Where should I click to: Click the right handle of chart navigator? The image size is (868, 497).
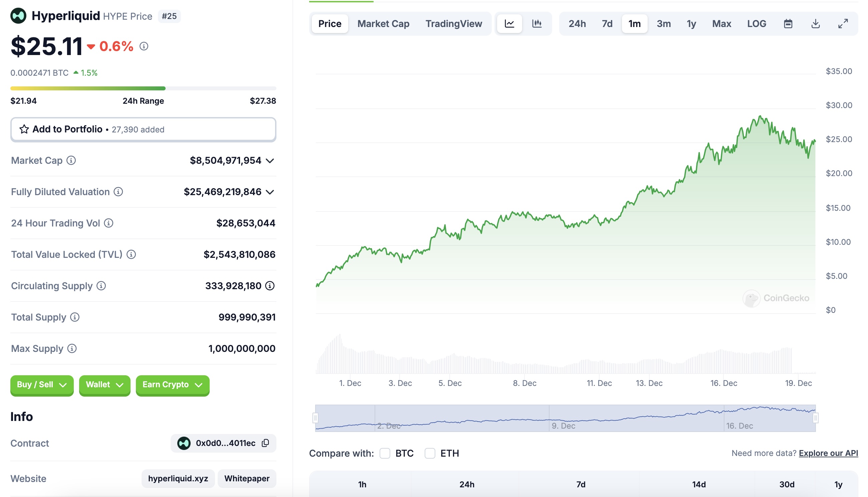(x=815, y=418)
